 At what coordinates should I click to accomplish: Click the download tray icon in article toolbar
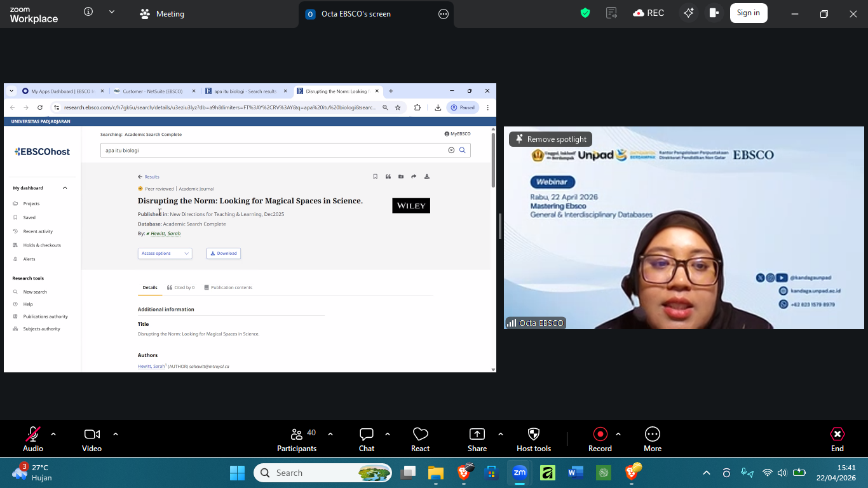(x=427, y=177)
